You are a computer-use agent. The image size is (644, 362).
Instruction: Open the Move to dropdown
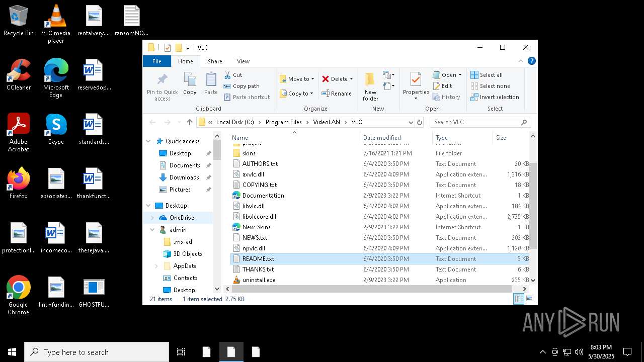pyautogui.click(x=297, y=79)
